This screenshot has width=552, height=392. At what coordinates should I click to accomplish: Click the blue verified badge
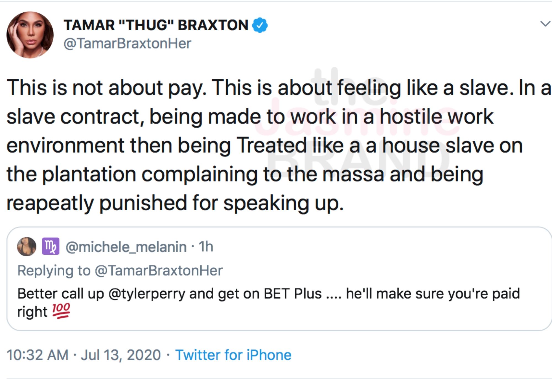[260, 25]
